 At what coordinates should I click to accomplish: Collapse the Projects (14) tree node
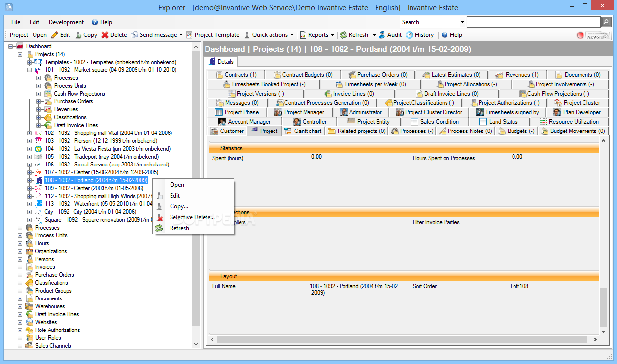20,54
